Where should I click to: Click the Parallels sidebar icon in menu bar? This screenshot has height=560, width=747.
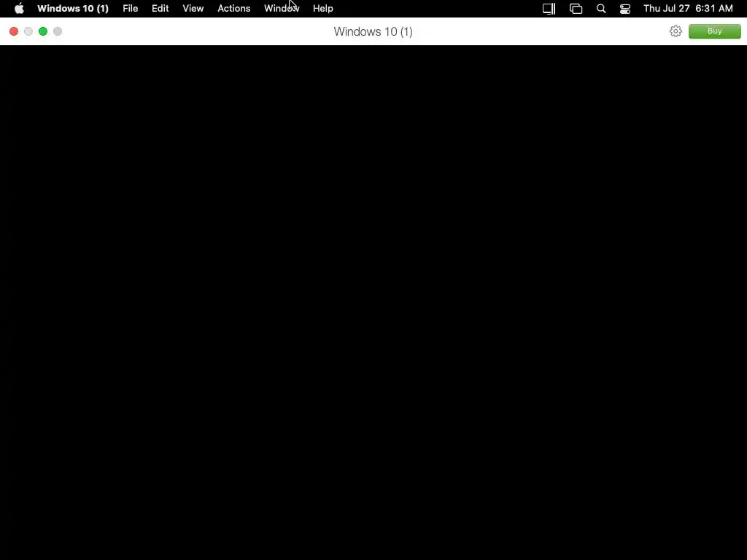549,9
